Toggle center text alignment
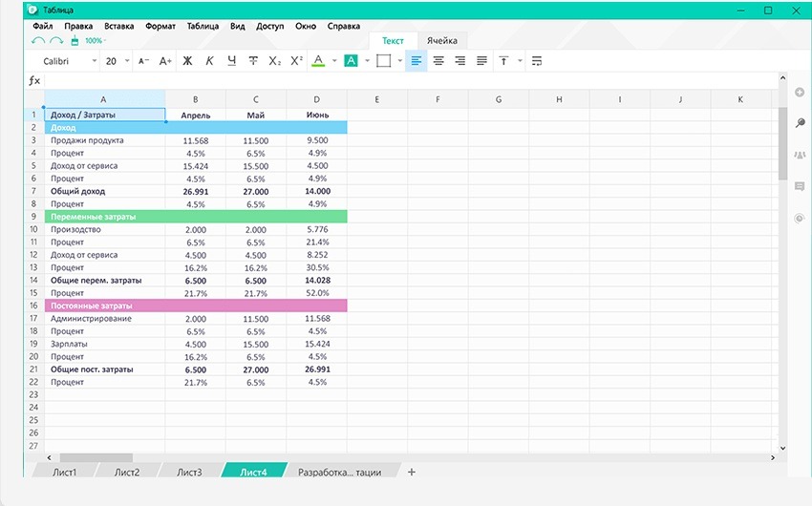The width and height of the screenshot is (812, 506). tap(438, 61)
